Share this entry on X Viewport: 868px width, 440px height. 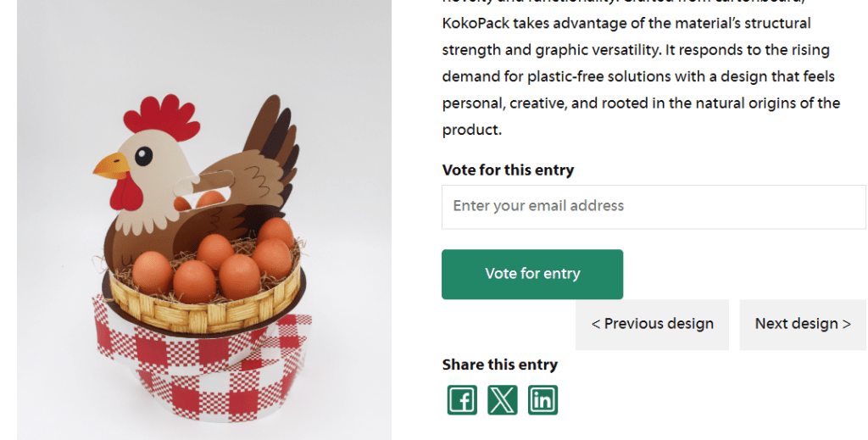click(502, 400)
